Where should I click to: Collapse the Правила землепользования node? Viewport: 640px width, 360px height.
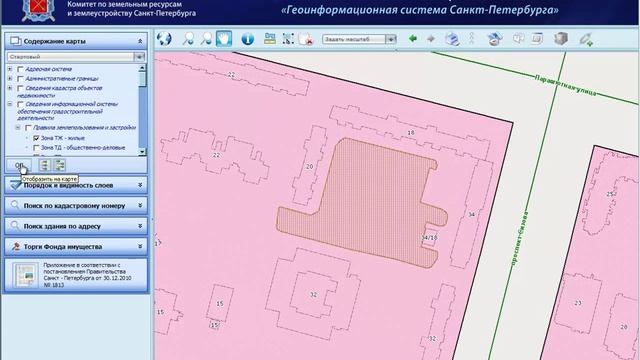18,128
